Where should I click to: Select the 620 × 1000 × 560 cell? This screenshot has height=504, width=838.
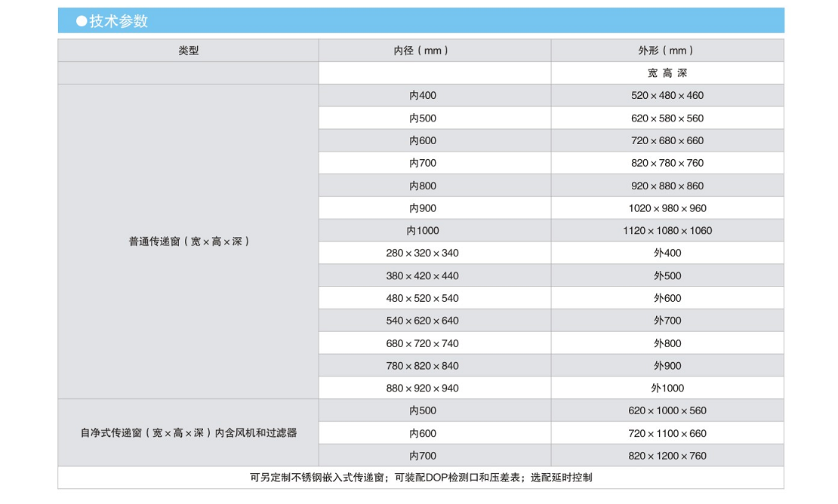tap(667, 410)
